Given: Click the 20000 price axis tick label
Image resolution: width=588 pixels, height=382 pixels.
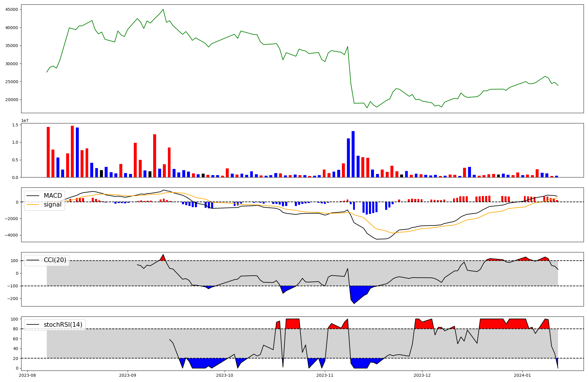Looking at the screenshot, I should coord(12,100).
